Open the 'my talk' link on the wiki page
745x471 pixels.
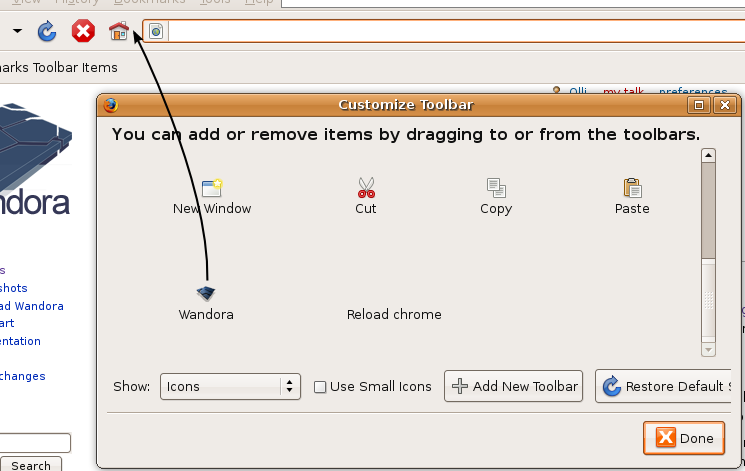point(623,90)
